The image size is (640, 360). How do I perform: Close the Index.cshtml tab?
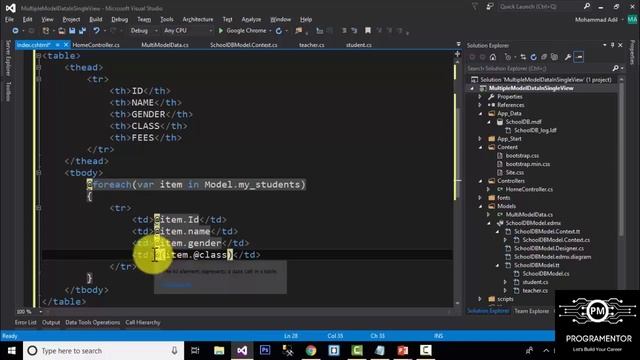point(66,45)
